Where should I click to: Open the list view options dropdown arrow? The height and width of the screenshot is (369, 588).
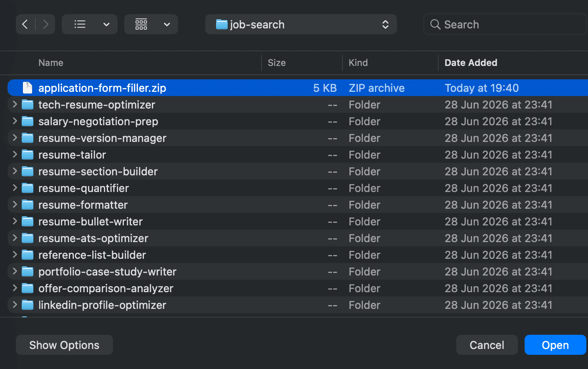coord(106,25)
